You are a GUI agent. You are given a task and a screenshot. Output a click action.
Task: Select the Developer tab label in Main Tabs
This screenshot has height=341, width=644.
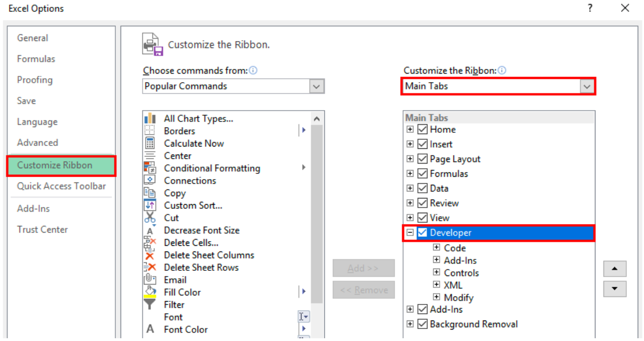click(x=450, y=233)
